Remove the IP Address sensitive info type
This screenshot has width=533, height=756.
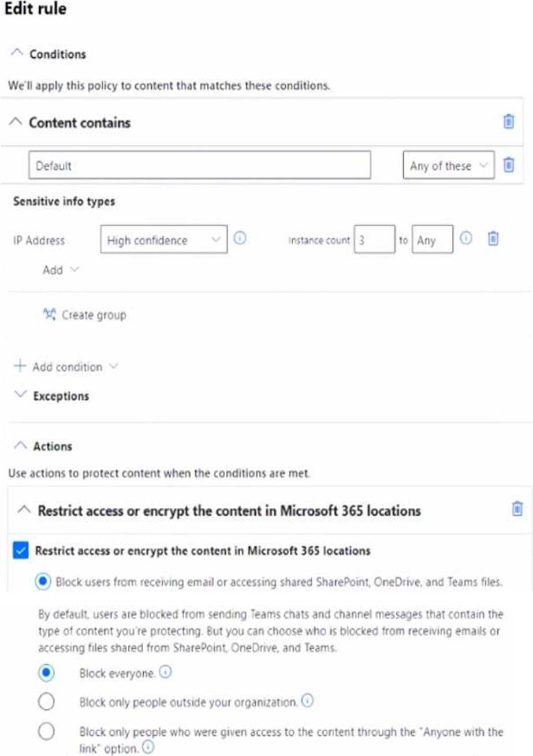pos(493,238)
